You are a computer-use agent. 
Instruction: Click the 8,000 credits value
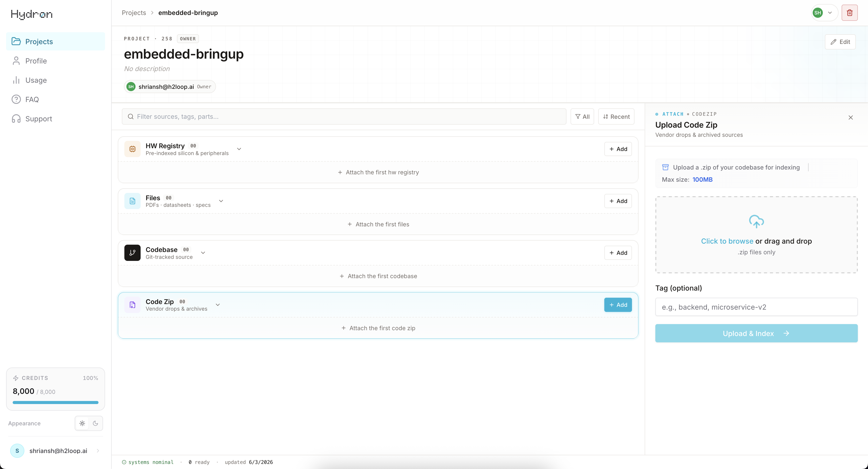click(24, 391)
